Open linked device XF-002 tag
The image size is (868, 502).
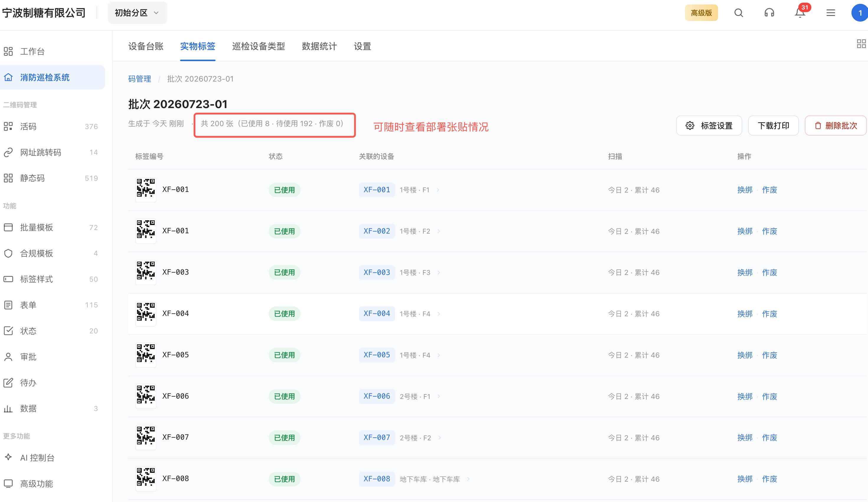tap(377, 231)
